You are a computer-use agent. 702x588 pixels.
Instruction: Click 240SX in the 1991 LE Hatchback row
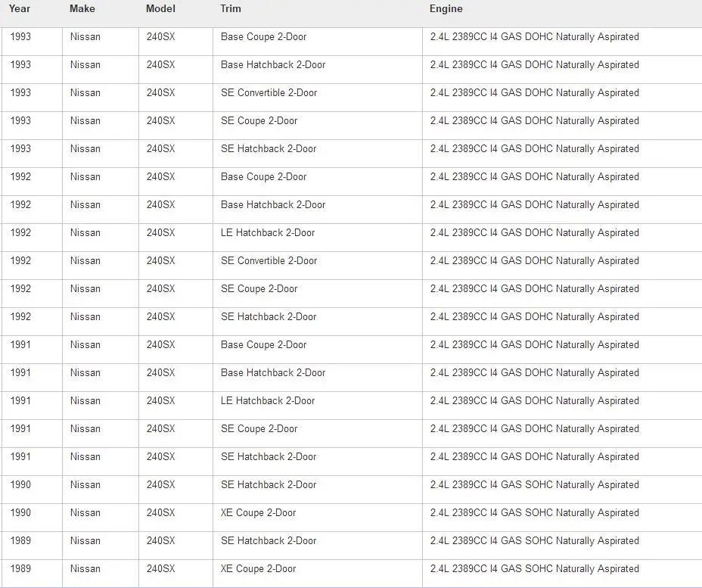click(x=160, y=401)
